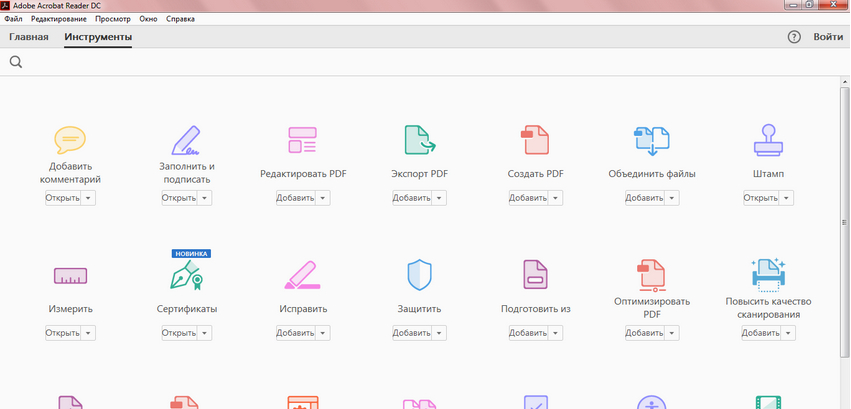The image size is (851, 409).
Task: Open the Справка menu
Action: pyautogui.click(x=180, y=19)
